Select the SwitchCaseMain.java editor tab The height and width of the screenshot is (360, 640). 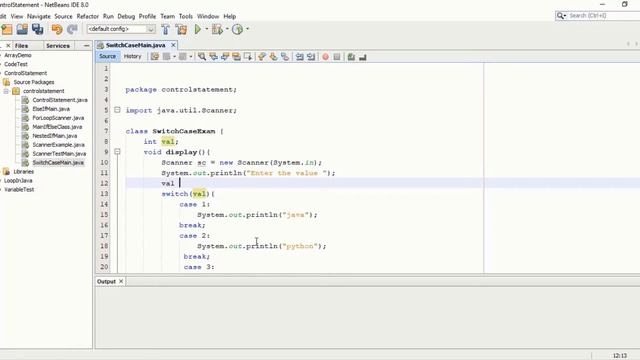[135, 45]
